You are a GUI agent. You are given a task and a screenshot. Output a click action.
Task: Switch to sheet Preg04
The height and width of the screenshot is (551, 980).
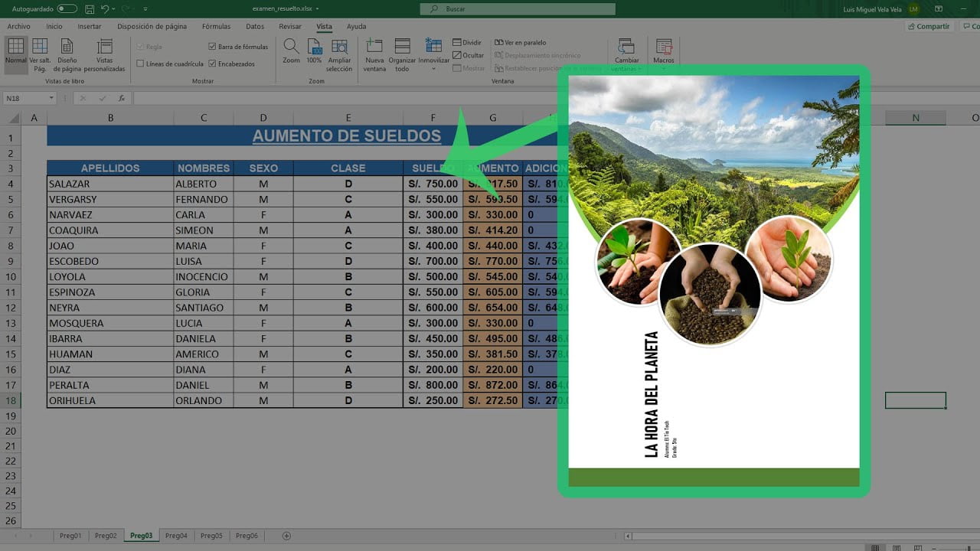point(176,536)
